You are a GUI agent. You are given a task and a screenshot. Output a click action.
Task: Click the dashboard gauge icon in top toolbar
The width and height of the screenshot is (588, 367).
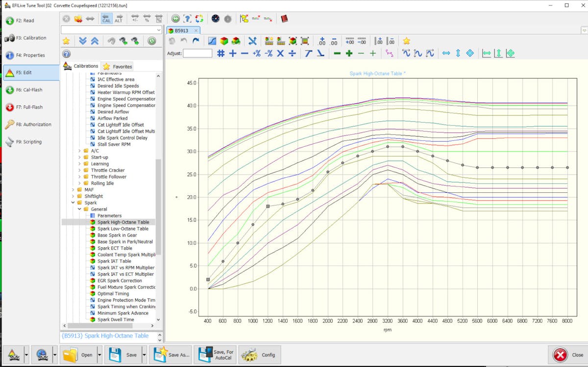click(x=216, y=19)
